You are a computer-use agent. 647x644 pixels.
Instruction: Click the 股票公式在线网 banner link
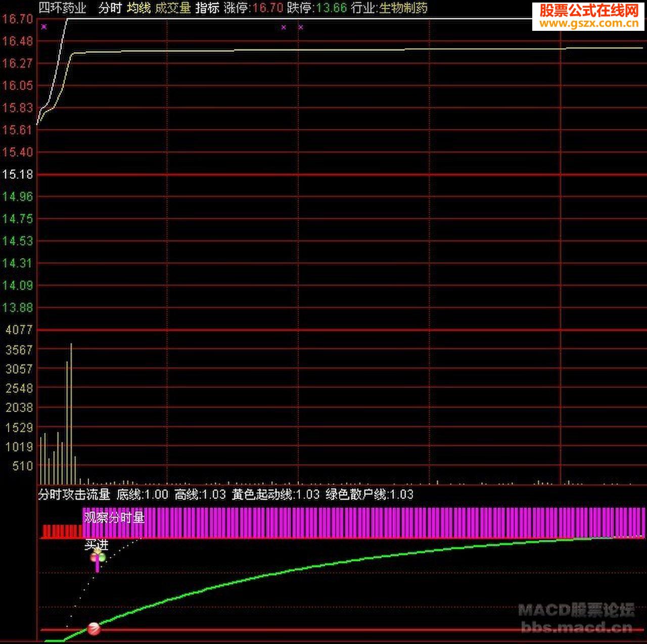pyautogui.click(x=588, y=16)
